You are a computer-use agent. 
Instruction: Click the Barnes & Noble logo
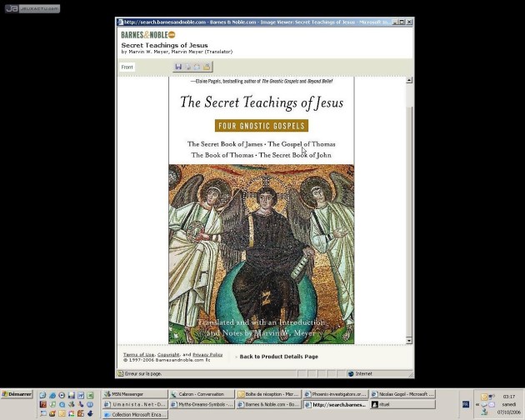pyautogui.click(x=147, y=35)
